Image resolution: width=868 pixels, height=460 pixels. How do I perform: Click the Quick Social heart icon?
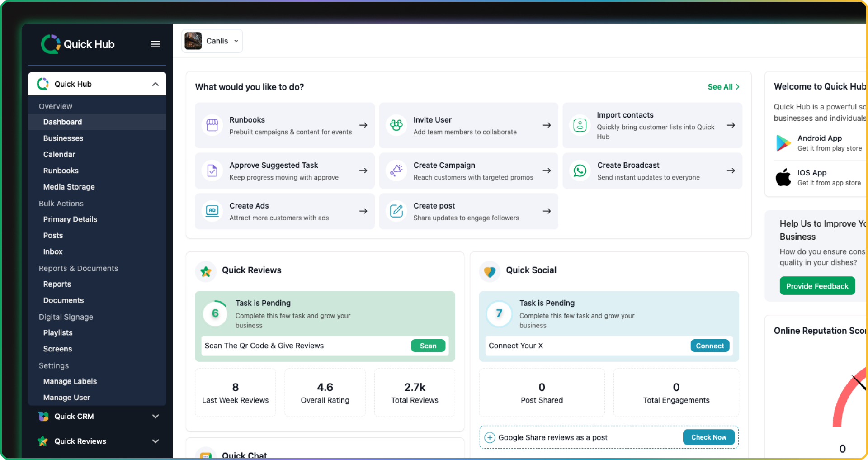click(490, 271)
